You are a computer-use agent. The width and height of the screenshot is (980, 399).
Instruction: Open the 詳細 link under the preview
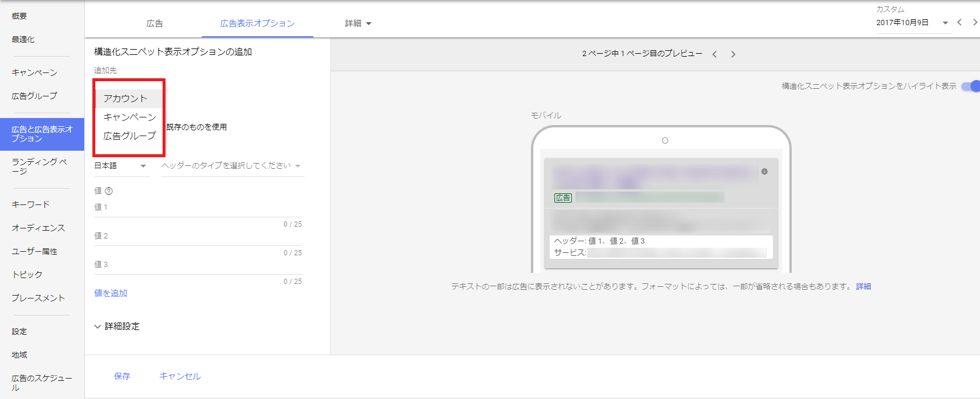[864, 286]
